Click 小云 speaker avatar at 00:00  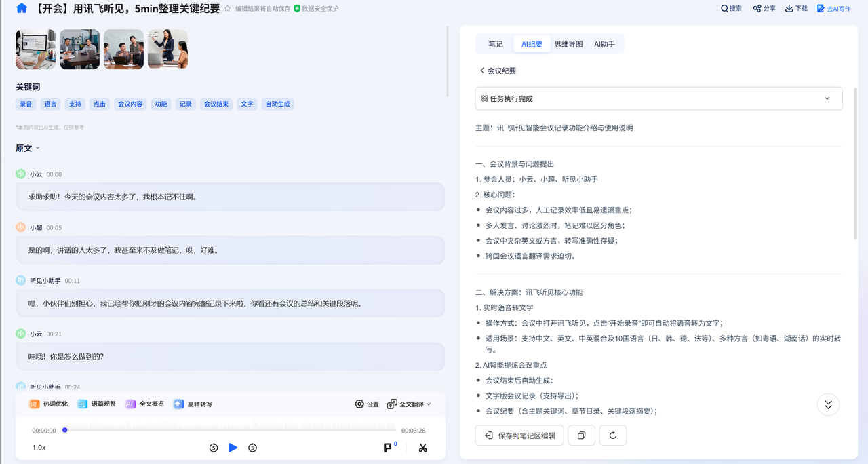click(21, 174)
